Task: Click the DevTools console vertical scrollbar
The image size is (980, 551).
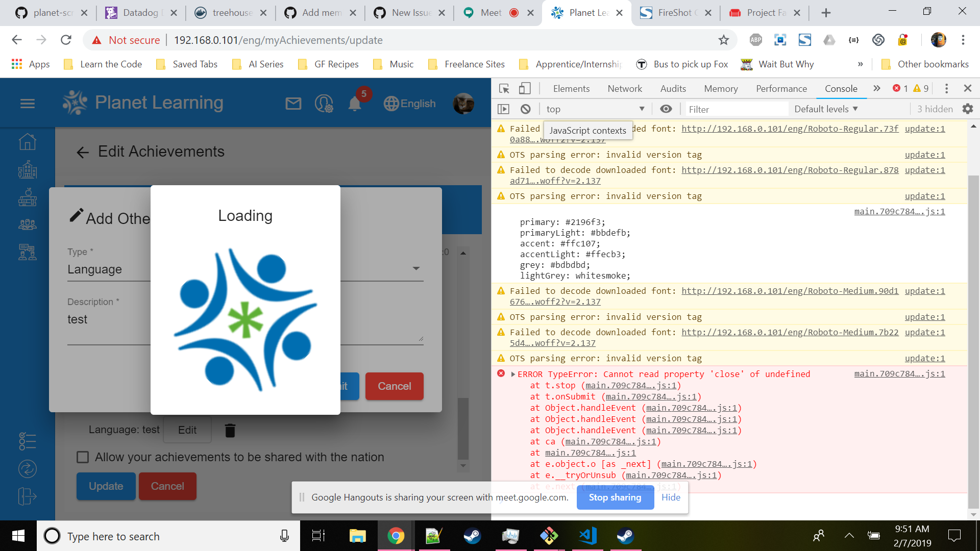Action: 973,342
